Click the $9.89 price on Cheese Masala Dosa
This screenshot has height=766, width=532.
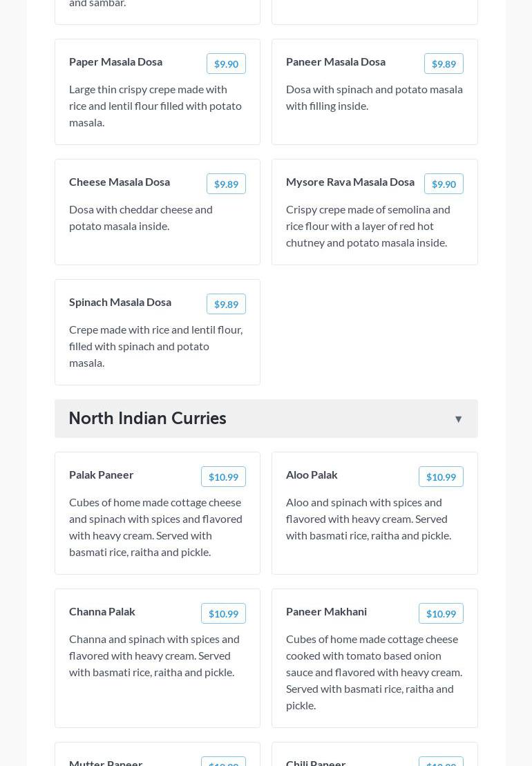tap(226, 184)
